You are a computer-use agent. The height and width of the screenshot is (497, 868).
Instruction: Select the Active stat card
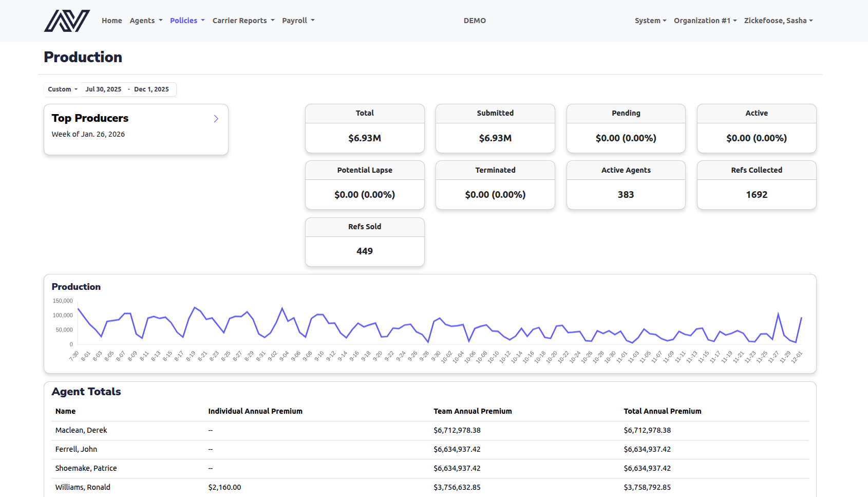[757, 128]
